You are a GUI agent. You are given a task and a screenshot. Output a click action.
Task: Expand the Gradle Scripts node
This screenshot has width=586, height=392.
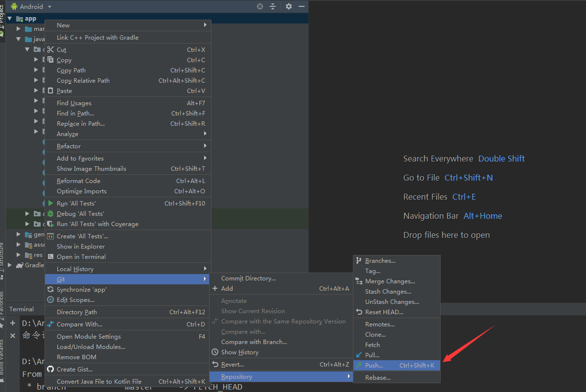10,265
